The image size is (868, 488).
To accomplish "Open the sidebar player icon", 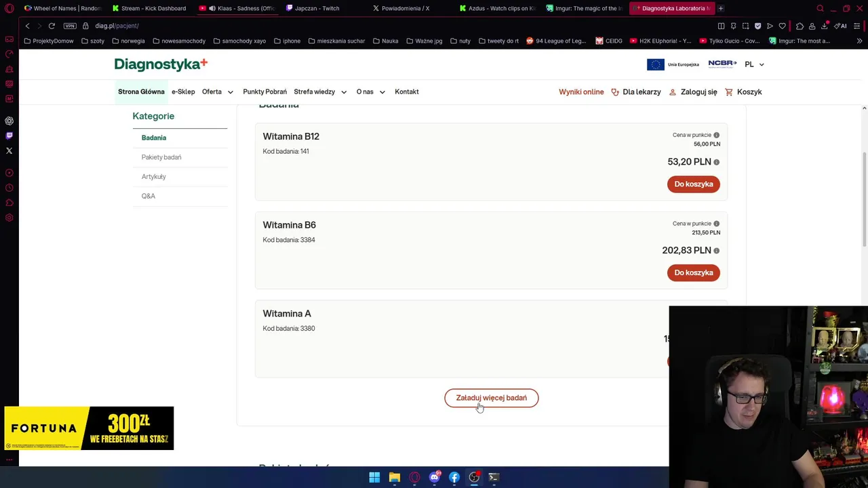I will (x=9, y=173).
